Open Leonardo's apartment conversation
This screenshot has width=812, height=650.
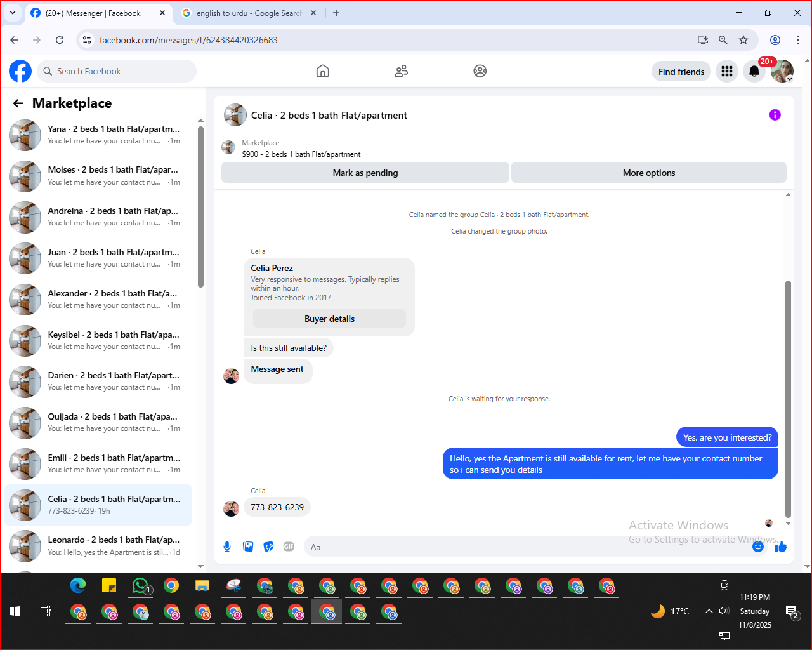(x=98, y=546)
